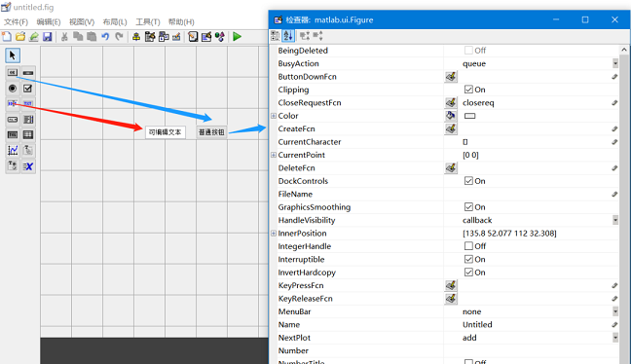
Task: Open the 工具(T) menu
Action: coord(148,21)
